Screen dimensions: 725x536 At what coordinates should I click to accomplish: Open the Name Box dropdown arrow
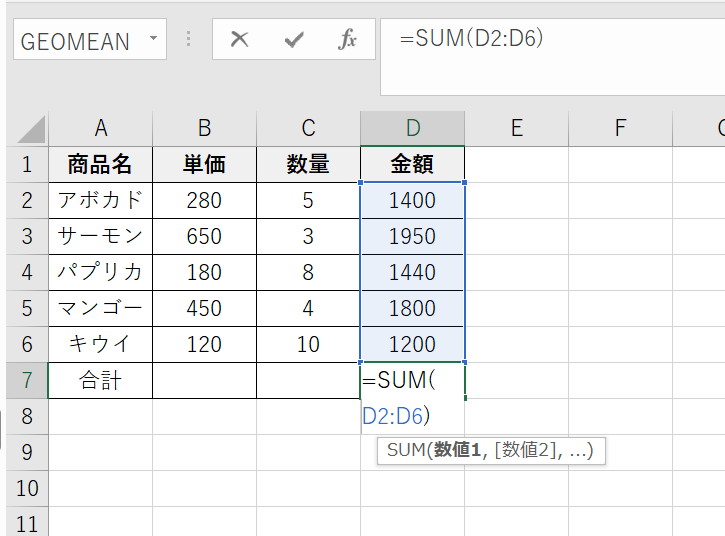pyautogui.click(x=153, y=40)
